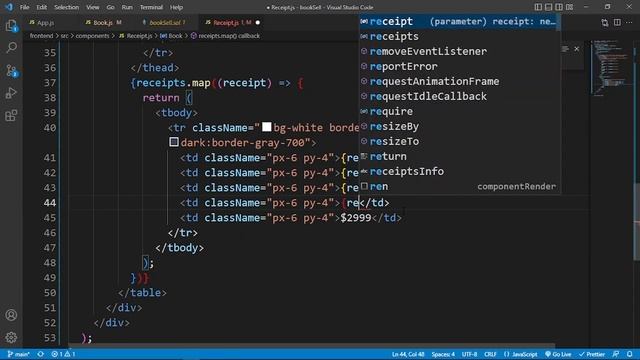Screen dimensions: 640x360
Task: Open the File menu
Action: coord(24,7)
